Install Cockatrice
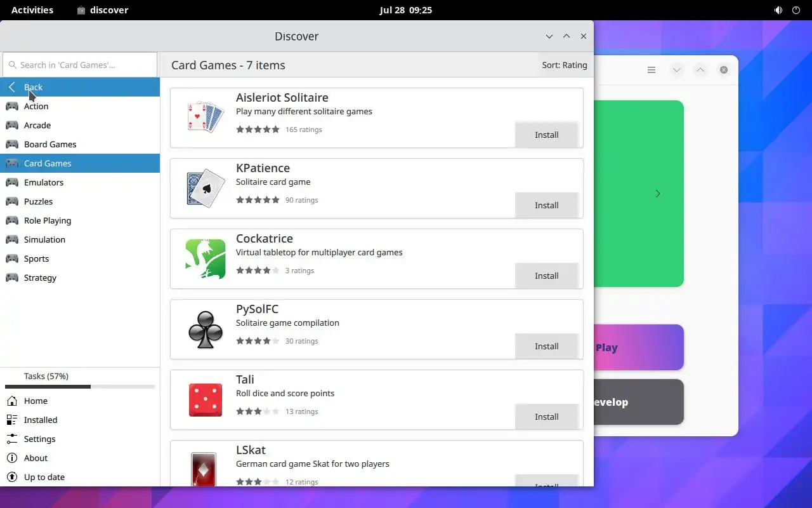The height and width of the screenshot is (508, 812). 546,276
